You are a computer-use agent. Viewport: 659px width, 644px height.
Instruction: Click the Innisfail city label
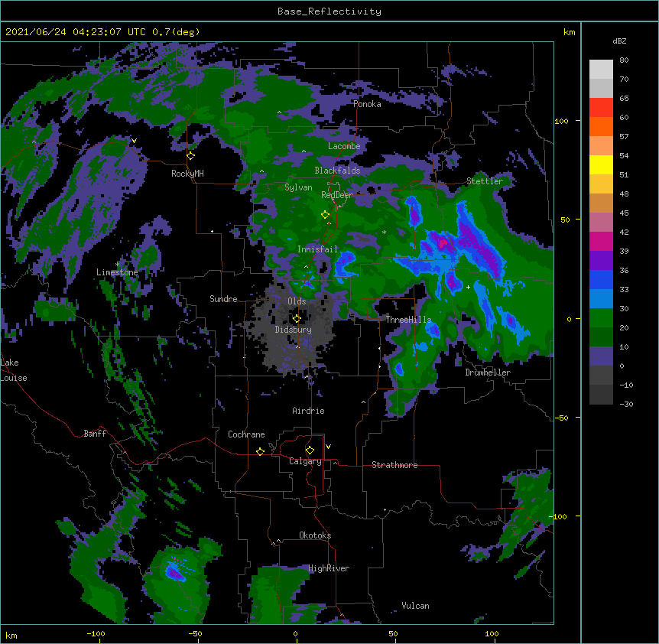(317, 249)
